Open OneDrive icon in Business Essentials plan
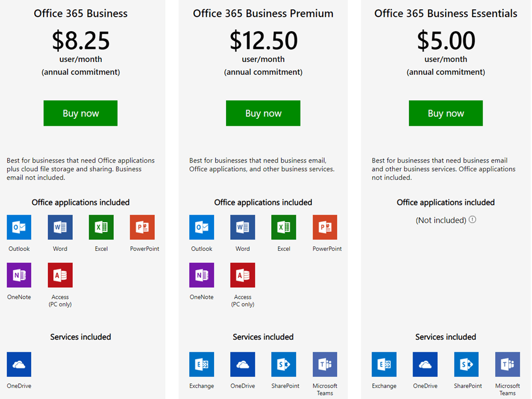 coord(425,365)
